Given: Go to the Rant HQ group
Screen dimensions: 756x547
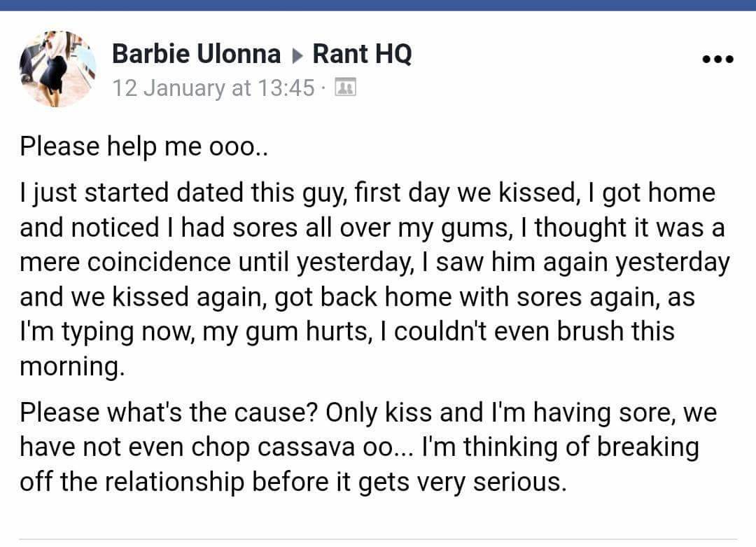Looking at the screenshot, I should pos(362,54).
